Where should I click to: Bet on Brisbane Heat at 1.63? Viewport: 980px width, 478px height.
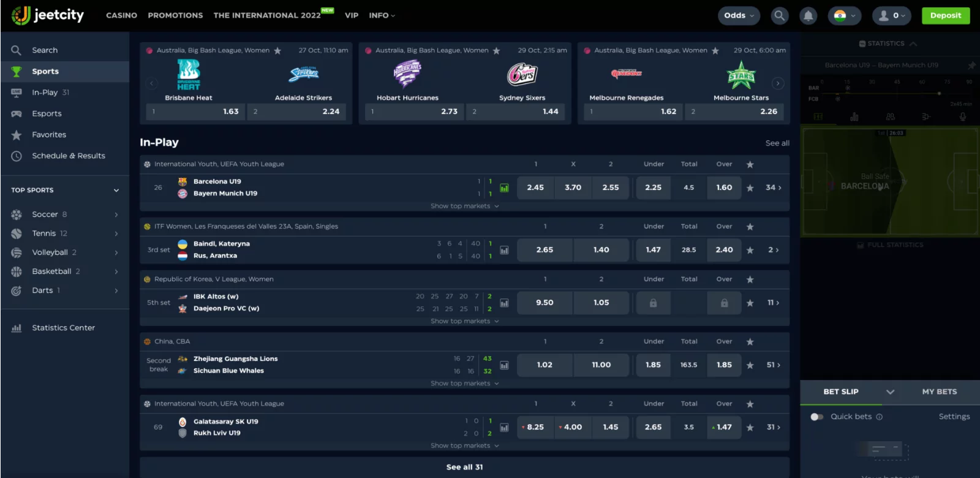tap(195, 112)
